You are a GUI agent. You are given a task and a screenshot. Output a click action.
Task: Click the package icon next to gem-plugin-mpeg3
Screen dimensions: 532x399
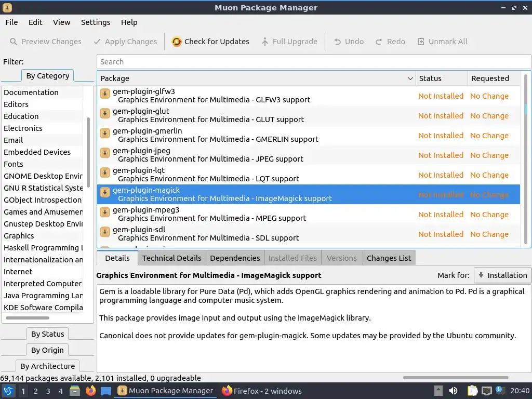click(x=105, y=212)
